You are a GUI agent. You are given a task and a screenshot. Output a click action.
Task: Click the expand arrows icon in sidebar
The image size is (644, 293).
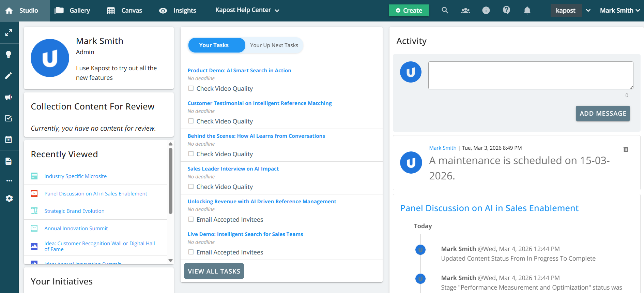[9, 33]
